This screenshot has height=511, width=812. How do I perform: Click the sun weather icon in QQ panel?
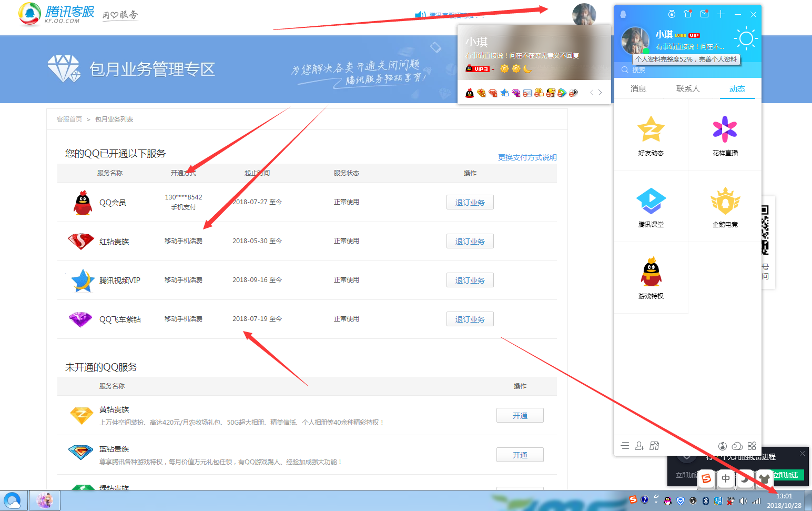click(x=746, y=38)
